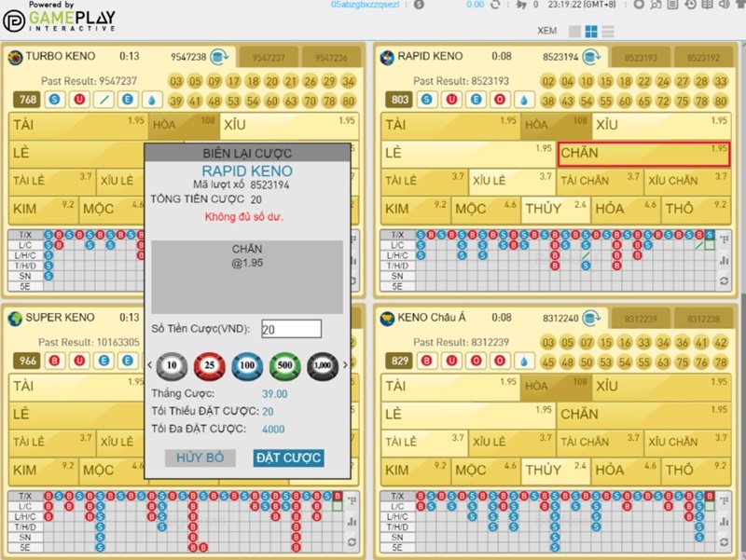Screen dimensions: 746x560
Task: Refresh the Super Keno roadmap
Action: point(352,541)
